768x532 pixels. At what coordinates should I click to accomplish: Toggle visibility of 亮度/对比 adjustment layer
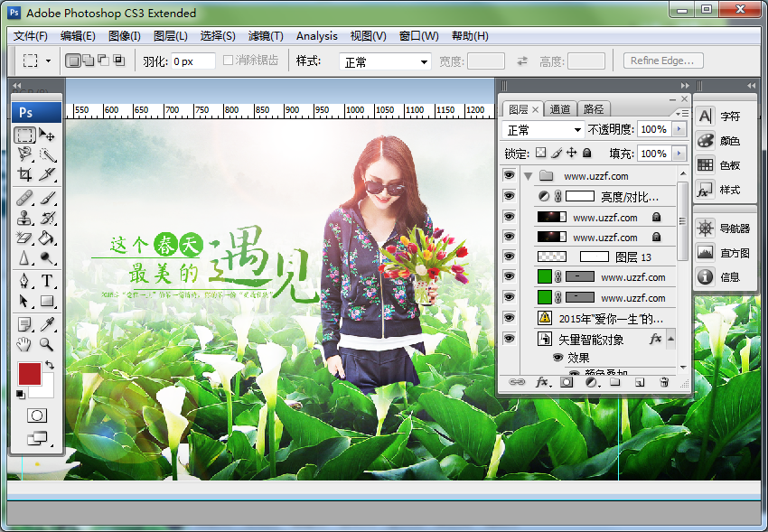pyautogui.click(x=509, y=196)
